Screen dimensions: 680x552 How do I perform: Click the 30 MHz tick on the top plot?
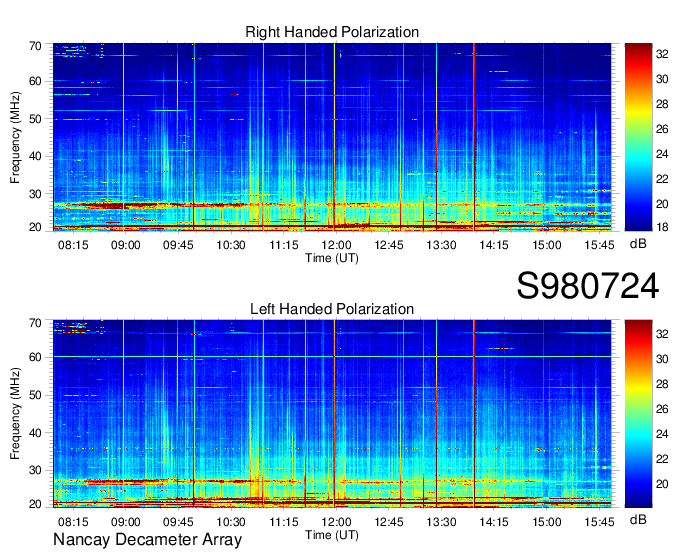tap(35, 194)
